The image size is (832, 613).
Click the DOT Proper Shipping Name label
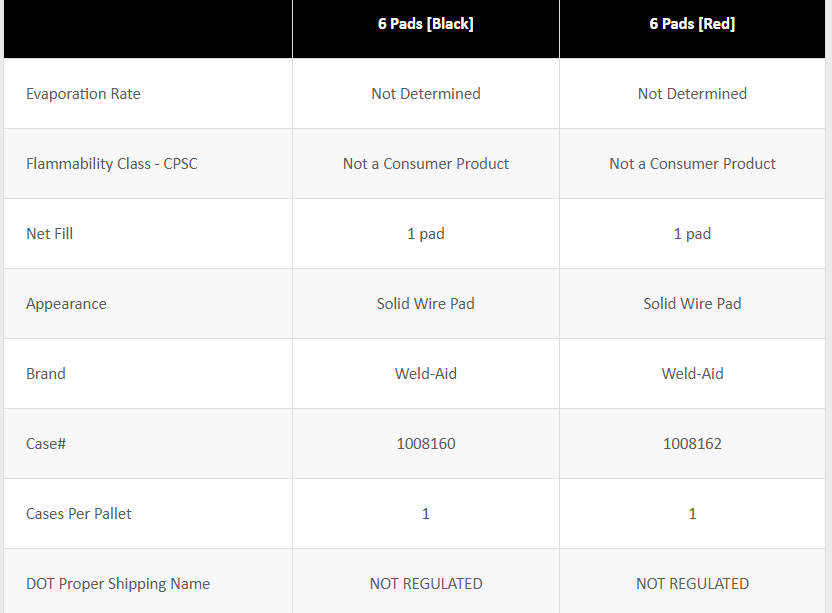[x=118, y=584]
